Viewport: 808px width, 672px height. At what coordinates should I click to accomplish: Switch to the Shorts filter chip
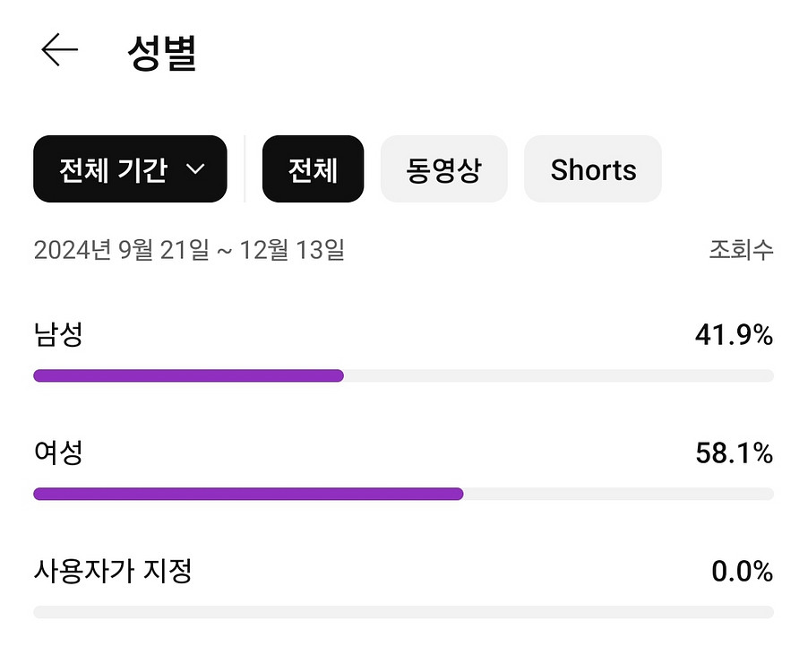(x=593, y=169)
